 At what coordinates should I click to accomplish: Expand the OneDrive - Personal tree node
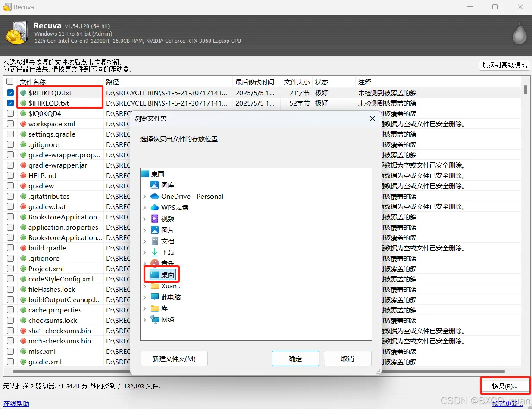pyautogui.click(x=145, y=197)
